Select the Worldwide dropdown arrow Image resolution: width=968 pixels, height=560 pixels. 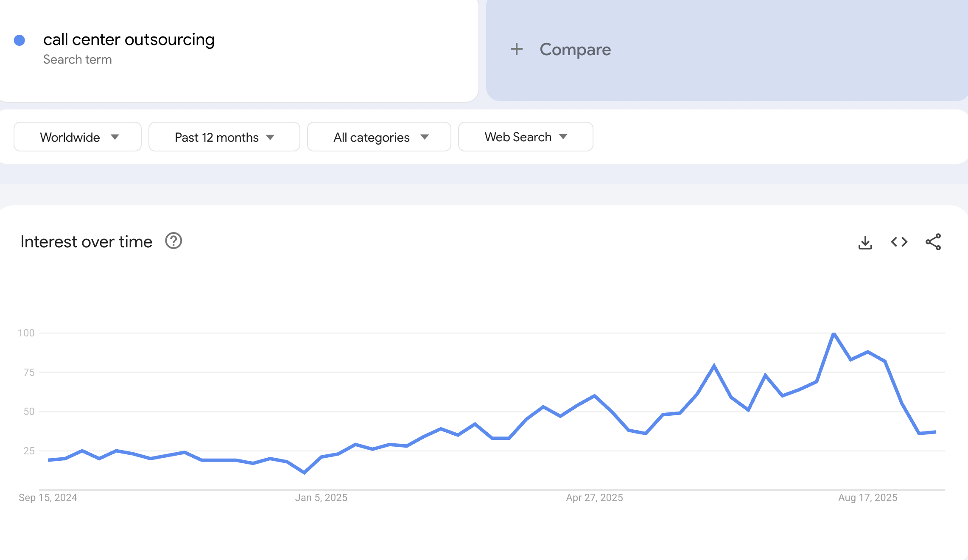tap(115, 137)
